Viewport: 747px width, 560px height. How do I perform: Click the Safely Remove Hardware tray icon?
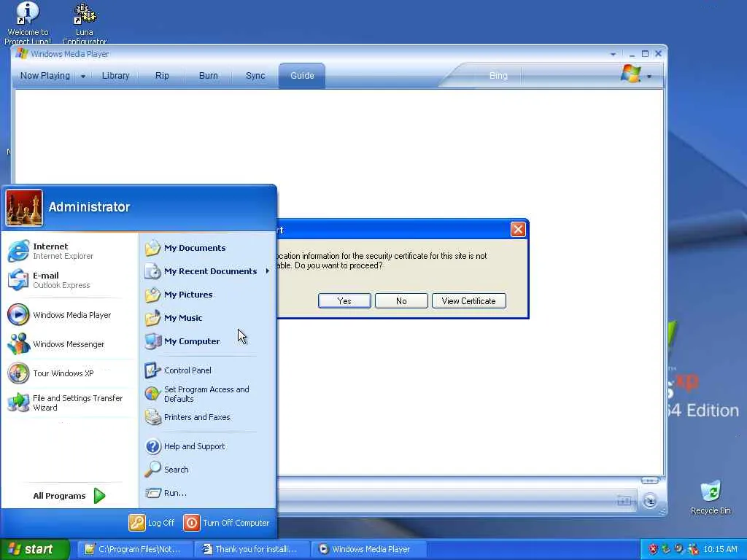click(x=666, y=549)
